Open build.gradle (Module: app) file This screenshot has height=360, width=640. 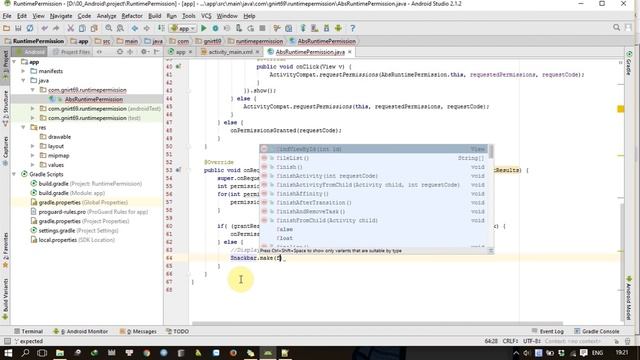click(x=71, y=193)
